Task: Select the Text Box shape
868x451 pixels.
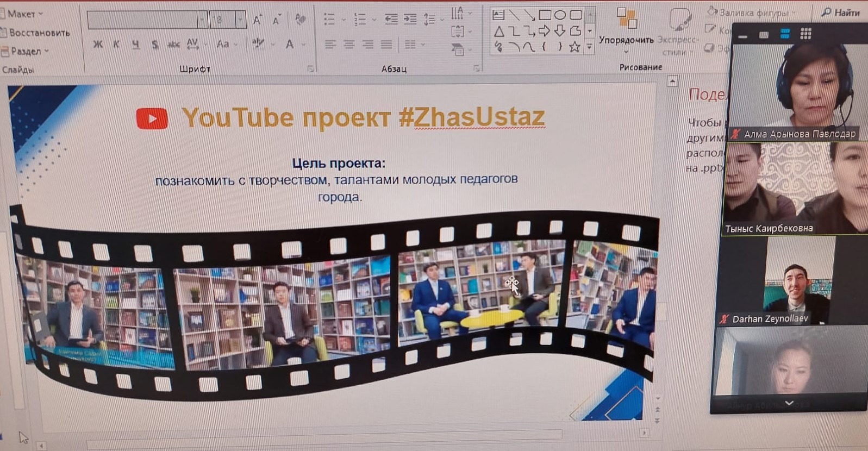Action: pyautogui.click(x=498, y=15)
